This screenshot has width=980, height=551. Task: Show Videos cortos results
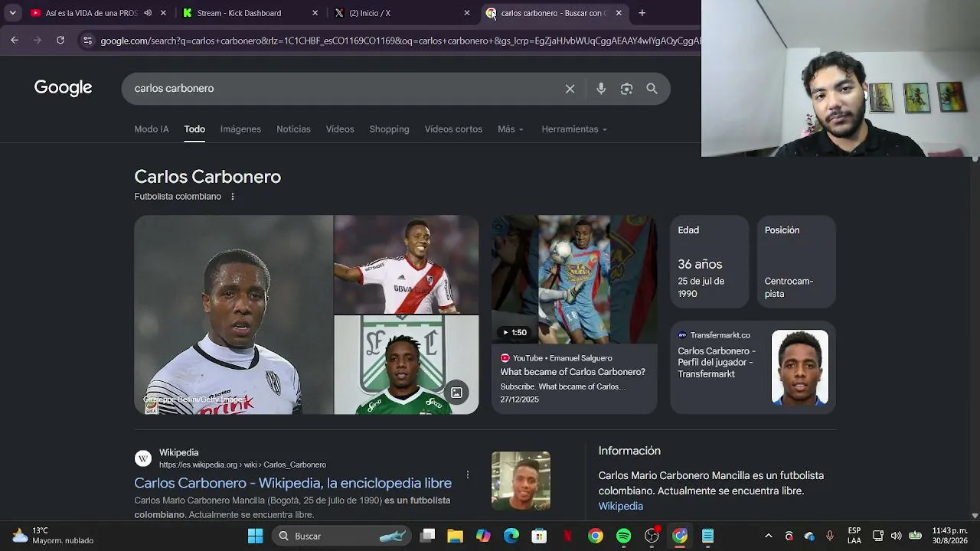(x=453, y=129)
